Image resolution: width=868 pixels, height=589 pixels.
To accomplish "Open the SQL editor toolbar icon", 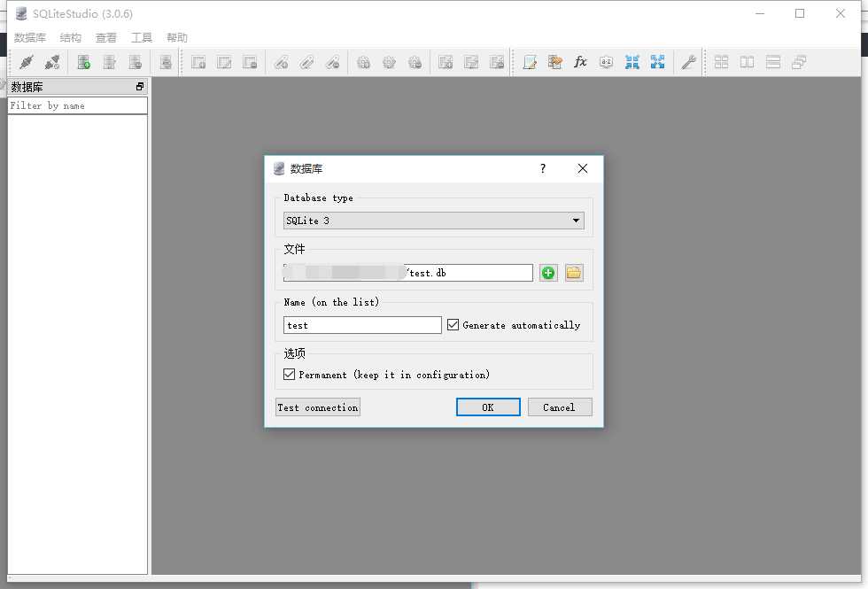I will [530, 62].
